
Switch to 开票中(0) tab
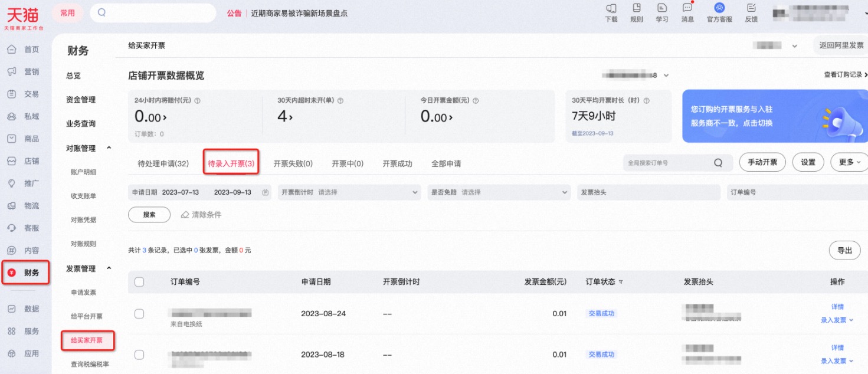pos(348,164)
